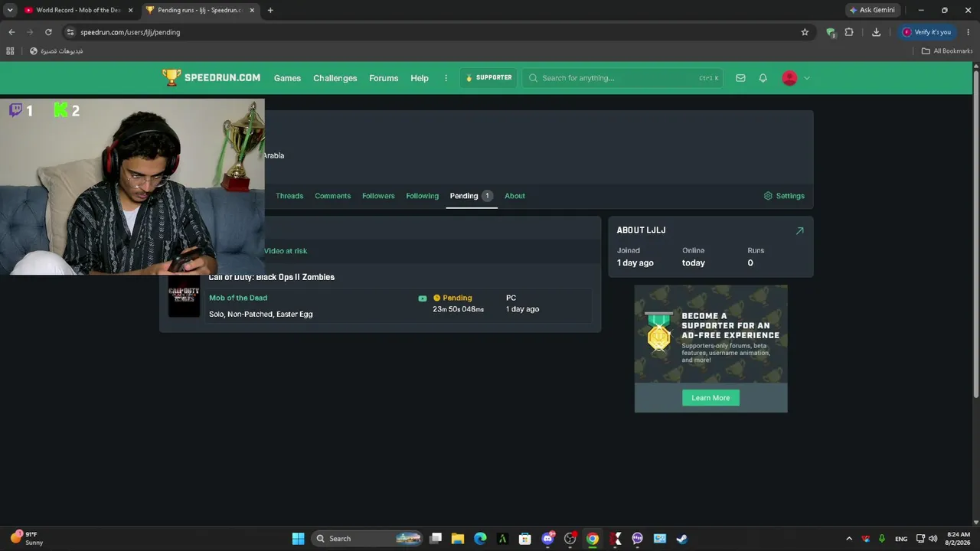Screen dimensions: 980x551
Task: Switch to the About tab
Action: (x=514, y=196)
